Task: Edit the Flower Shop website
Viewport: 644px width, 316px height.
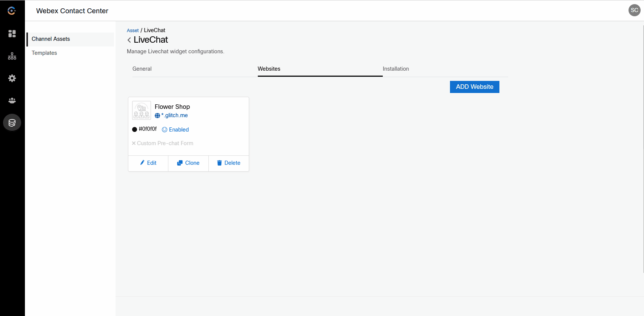Action: (x=148, y=163)
